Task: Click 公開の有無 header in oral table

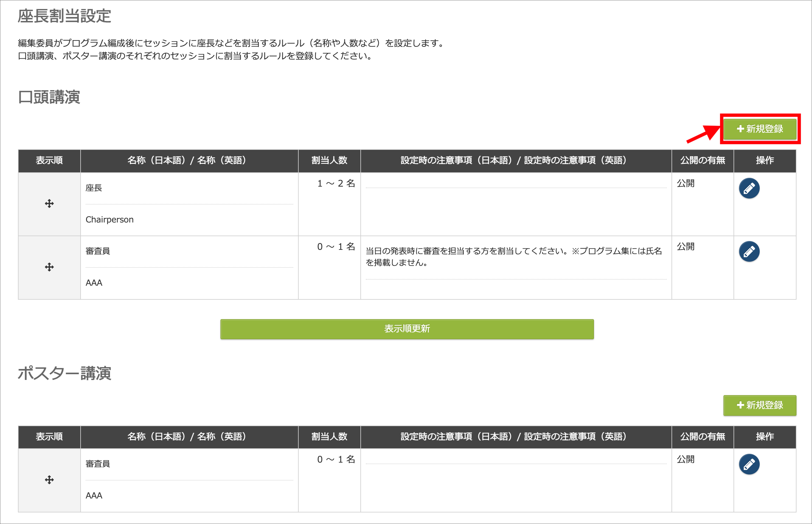Action: click(703, 160)
